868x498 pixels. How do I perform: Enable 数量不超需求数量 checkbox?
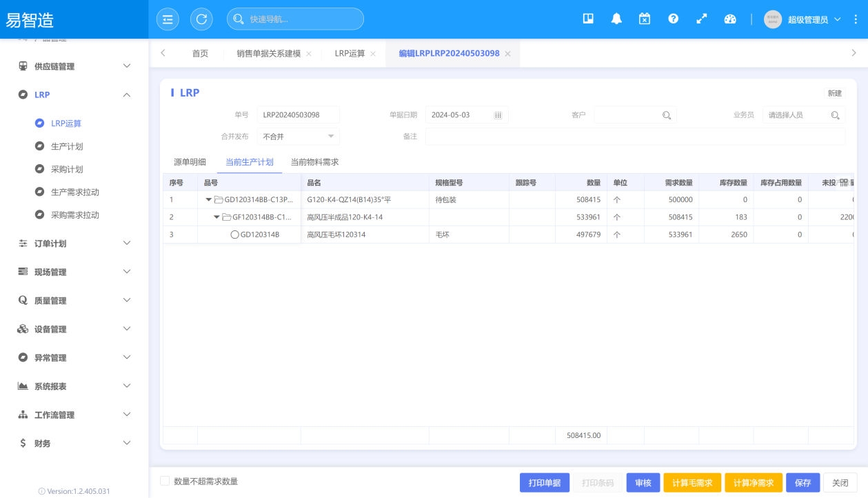[165, 481]
